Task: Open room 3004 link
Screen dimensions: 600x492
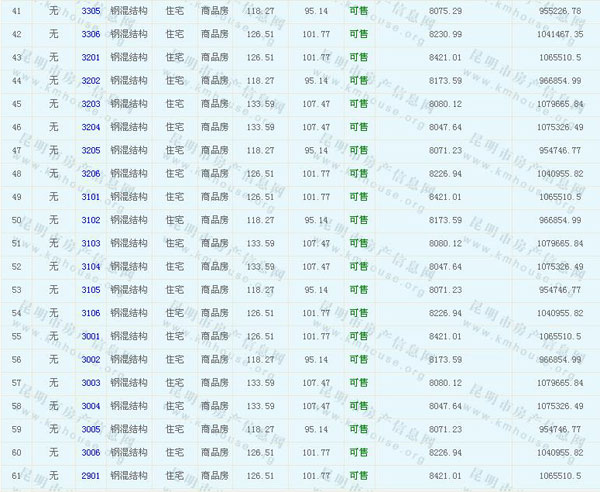Action: pos(90,406)
